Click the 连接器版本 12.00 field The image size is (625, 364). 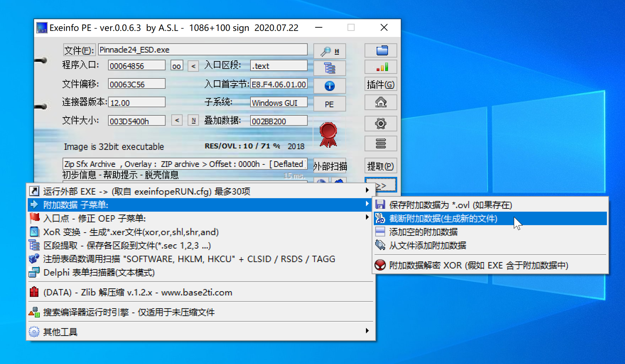click(x=136, y=102)
